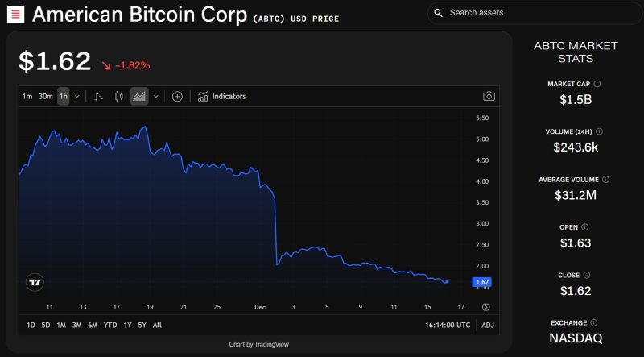Viewport: 644px width, 357px height.
Task: Open the hamburger menu icon
Action: pyautogui.click(x=15, y=14)
